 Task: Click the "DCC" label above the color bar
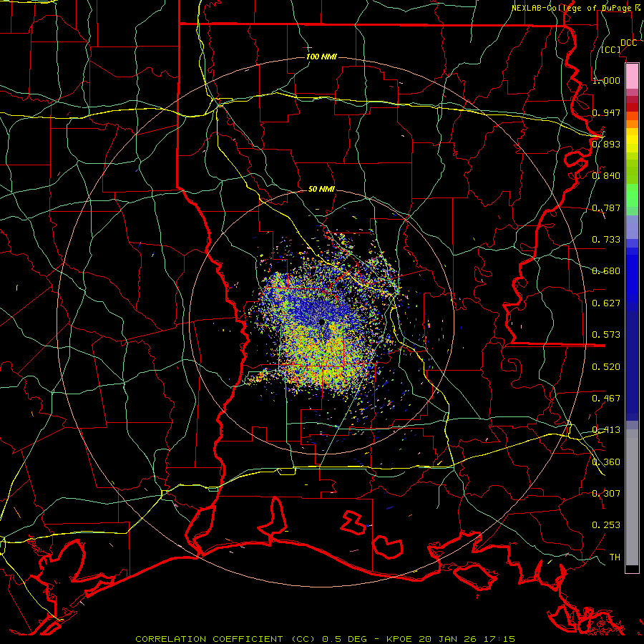click(628, 43)
